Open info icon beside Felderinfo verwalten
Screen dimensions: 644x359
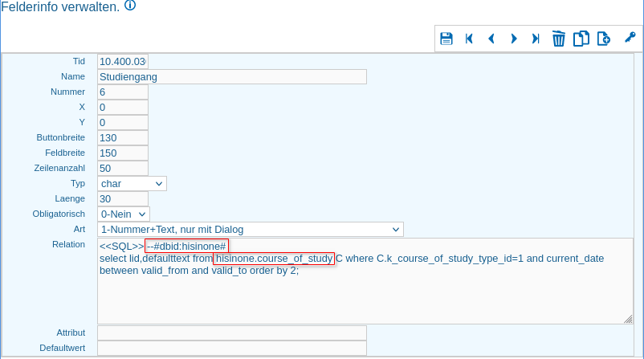pos(130,6)
